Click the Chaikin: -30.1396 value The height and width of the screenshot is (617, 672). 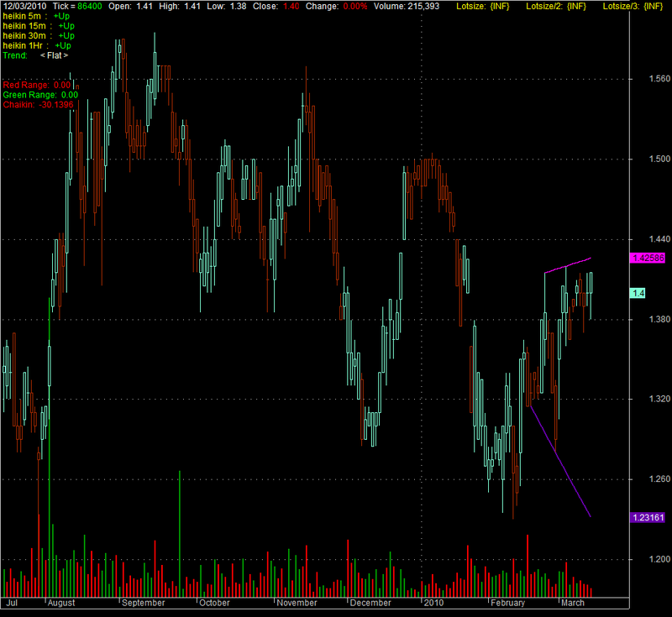[38, 105]
